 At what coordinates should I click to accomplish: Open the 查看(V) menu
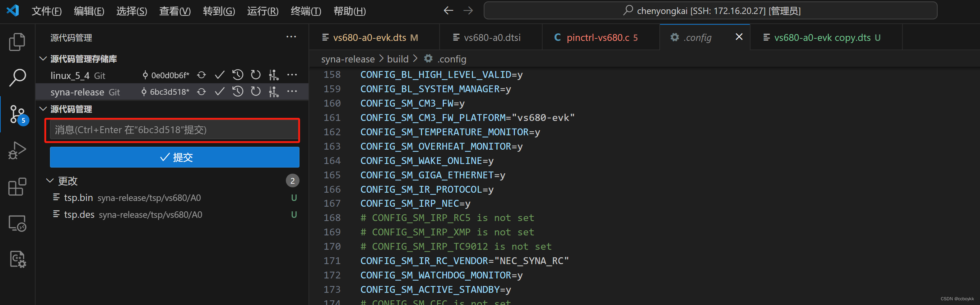[175, 11]
